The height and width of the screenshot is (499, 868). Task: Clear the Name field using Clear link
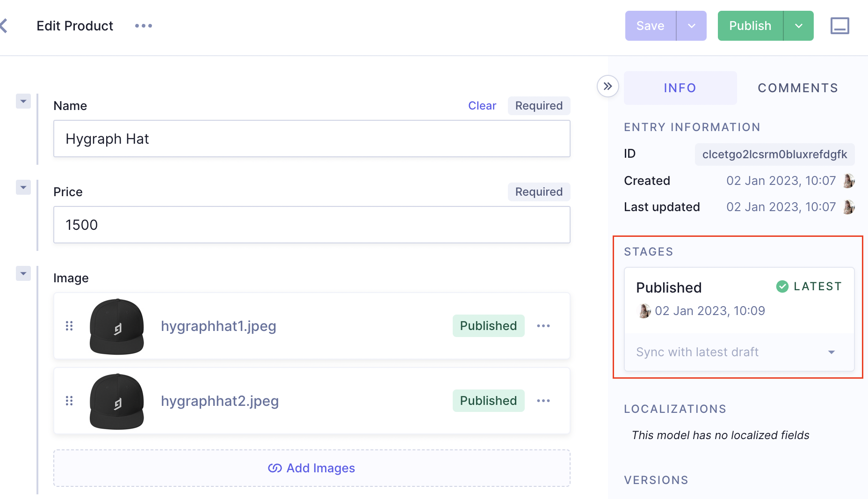tap(482, 106)
